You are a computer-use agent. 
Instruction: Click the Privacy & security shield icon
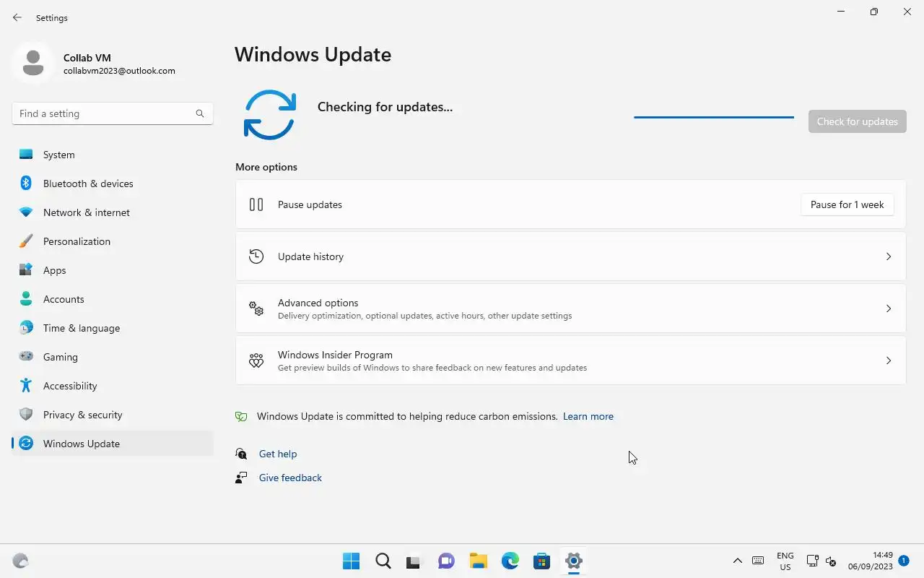(x=26, y=415)
